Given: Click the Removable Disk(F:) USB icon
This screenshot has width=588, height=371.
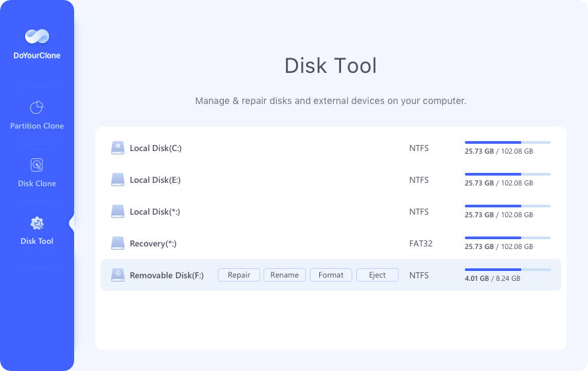Looking at the screenshot, I should [118, 275].
